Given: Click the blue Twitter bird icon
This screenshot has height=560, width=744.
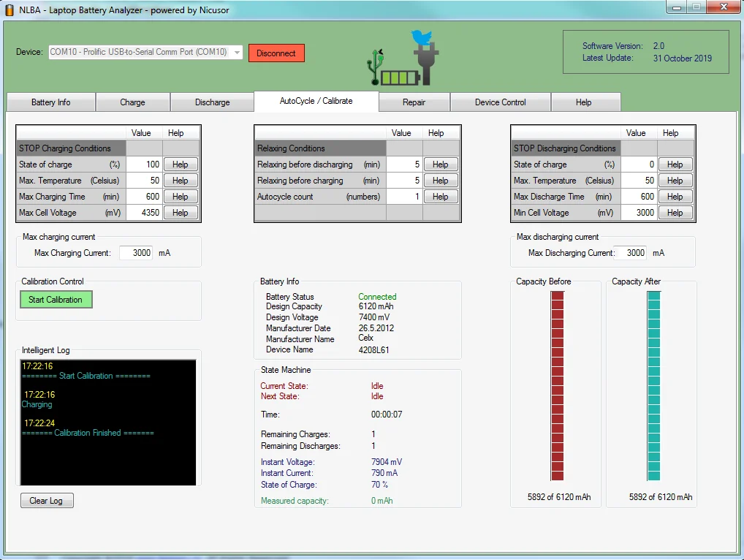Looking at the screenshot, I should (x=422, y=37).
